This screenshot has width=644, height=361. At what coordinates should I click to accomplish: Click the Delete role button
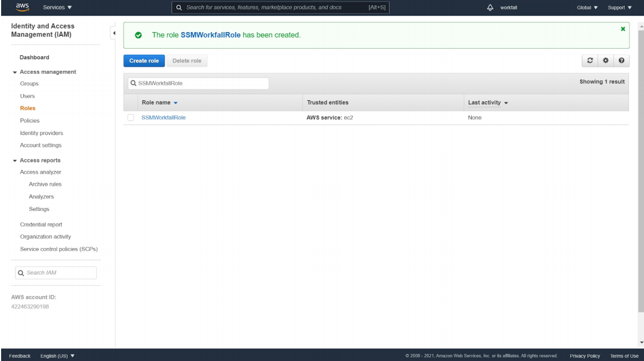point(187,61)
